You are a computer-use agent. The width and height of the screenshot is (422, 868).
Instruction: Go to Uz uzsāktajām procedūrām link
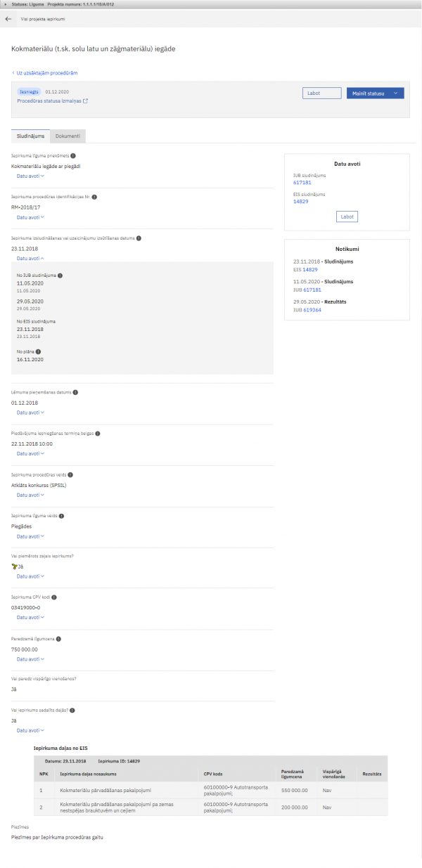pyautogui.click(x=44, y=73)
